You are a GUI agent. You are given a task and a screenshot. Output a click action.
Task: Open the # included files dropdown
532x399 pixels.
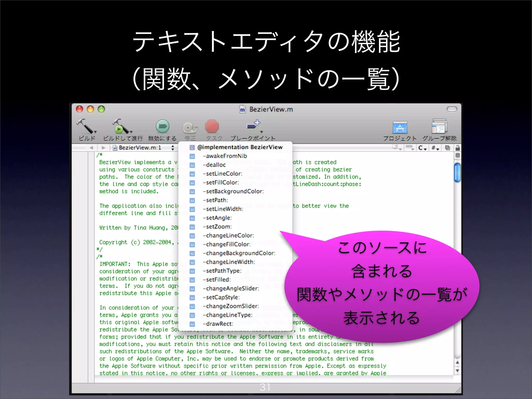tap(435, 148)
